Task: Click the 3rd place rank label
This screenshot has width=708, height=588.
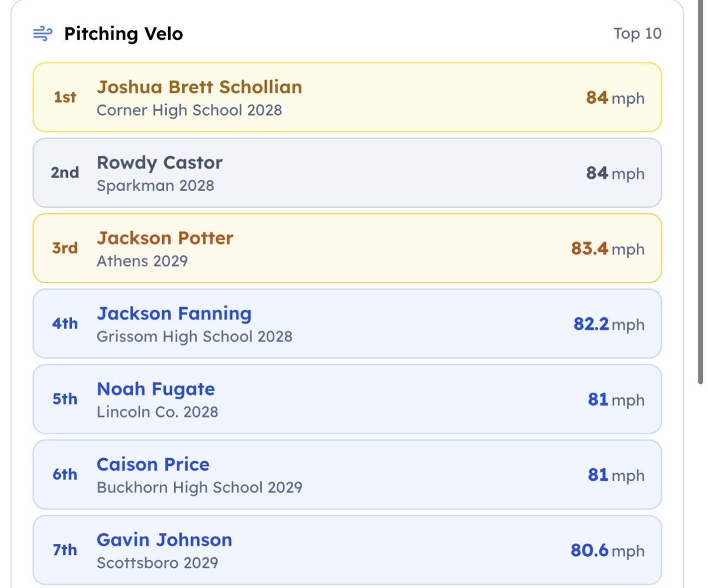Action: [x=65, y=248]
